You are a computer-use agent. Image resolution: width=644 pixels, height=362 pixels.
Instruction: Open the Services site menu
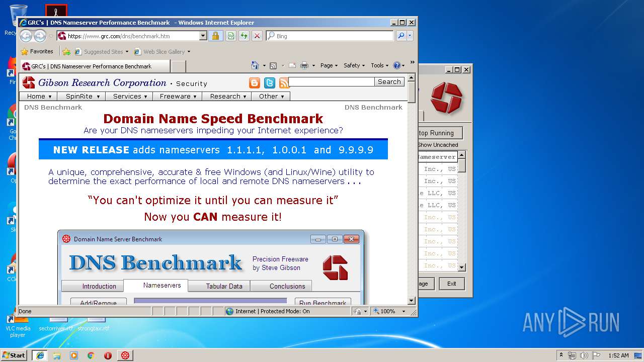(130, 96)
